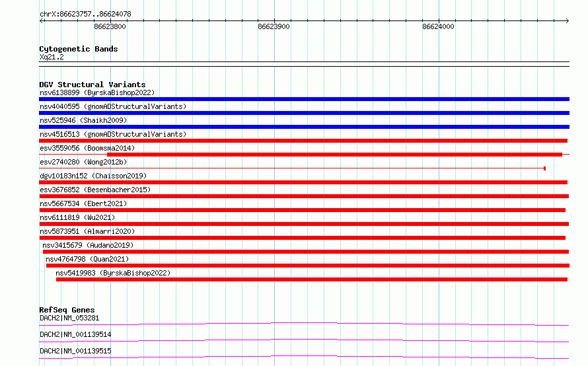This screenshot has height=366, width=588.
Task: Click the red bar of nsv3415679
Action: pyautogui.click(x=306, y=252)
